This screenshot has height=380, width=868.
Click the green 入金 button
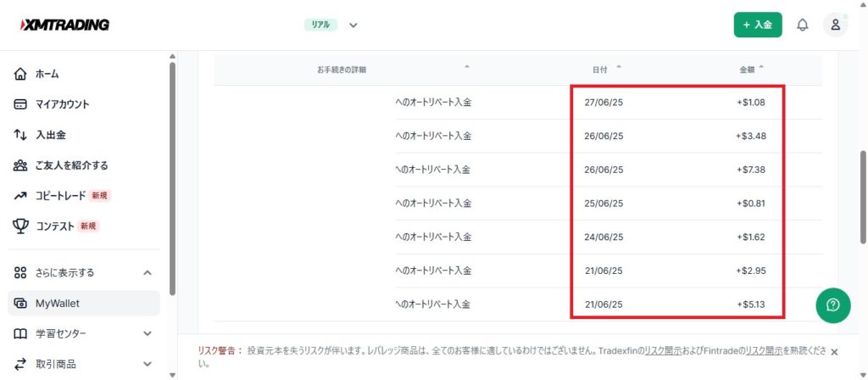[757, 25]
